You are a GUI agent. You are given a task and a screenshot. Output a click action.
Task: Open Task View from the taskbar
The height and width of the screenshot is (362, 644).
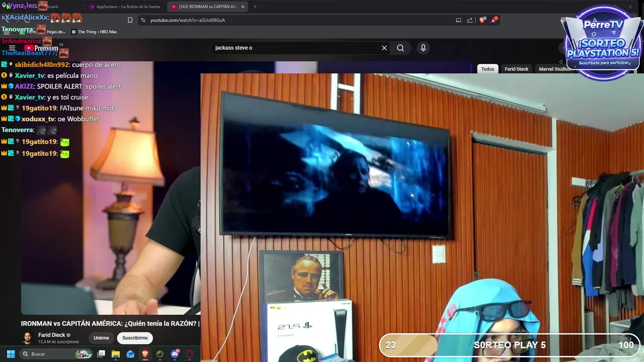point(101,354)
